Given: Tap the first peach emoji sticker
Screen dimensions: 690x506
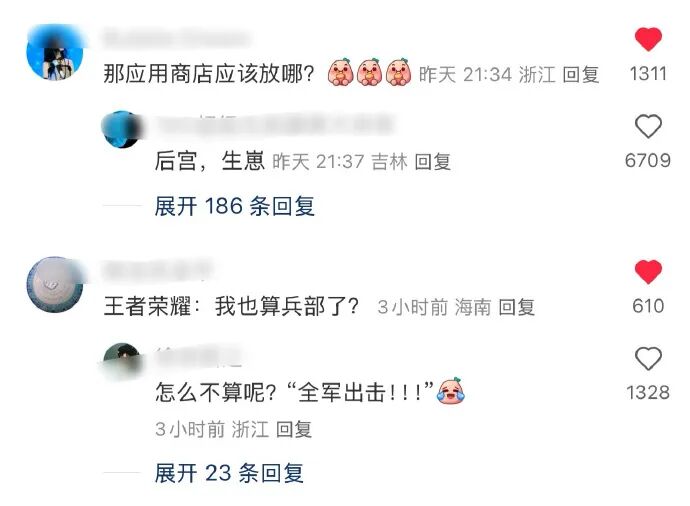Looking at the screenshot, I should point(341,72).
